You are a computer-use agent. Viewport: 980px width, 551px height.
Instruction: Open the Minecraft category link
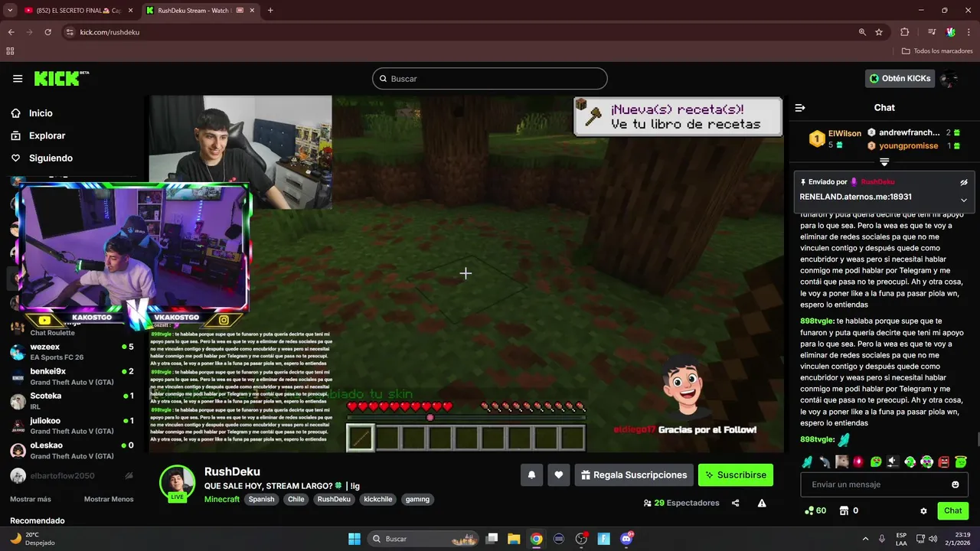(222, 499)
